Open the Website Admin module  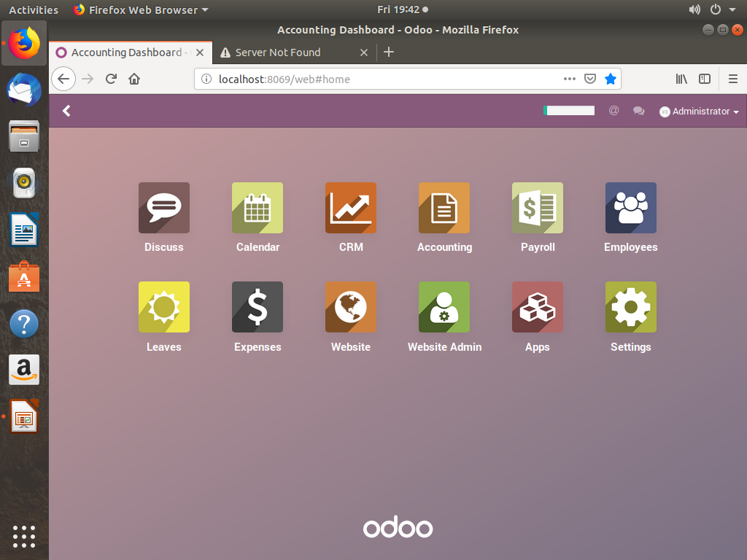pos(444,307)
